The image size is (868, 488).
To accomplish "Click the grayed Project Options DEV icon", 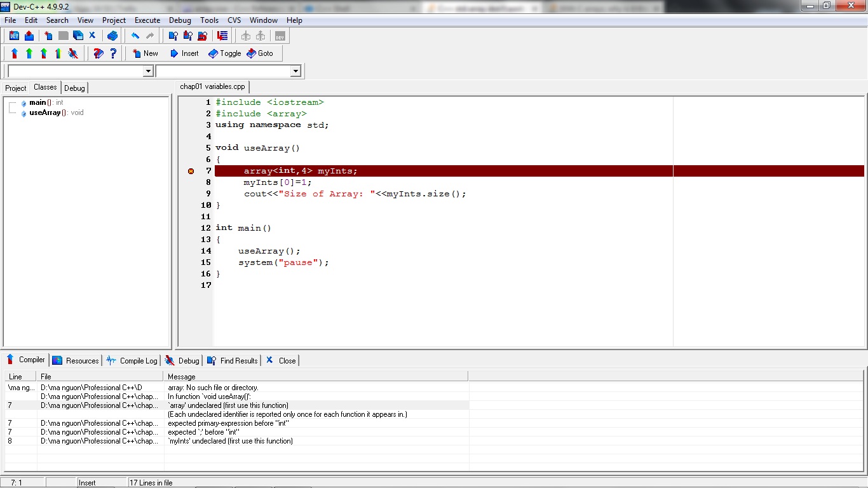I will pos(280,36).
